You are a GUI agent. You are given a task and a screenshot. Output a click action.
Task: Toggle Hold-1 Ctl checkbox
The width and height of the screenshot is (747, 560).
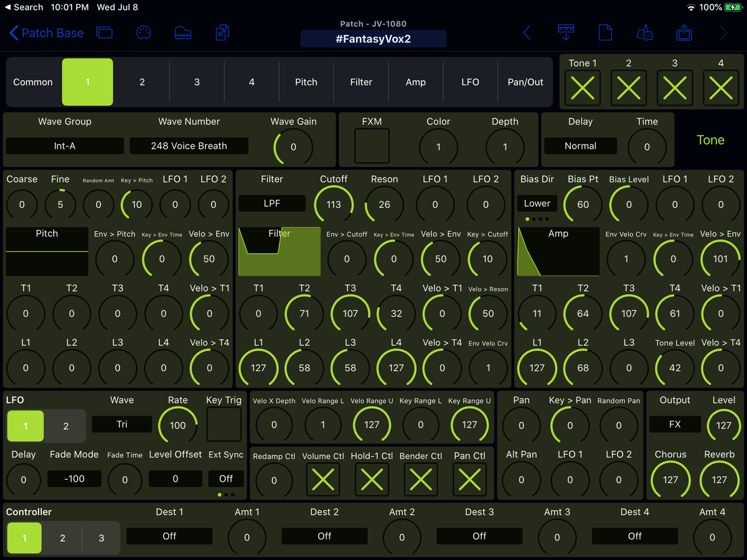point(372,480)
